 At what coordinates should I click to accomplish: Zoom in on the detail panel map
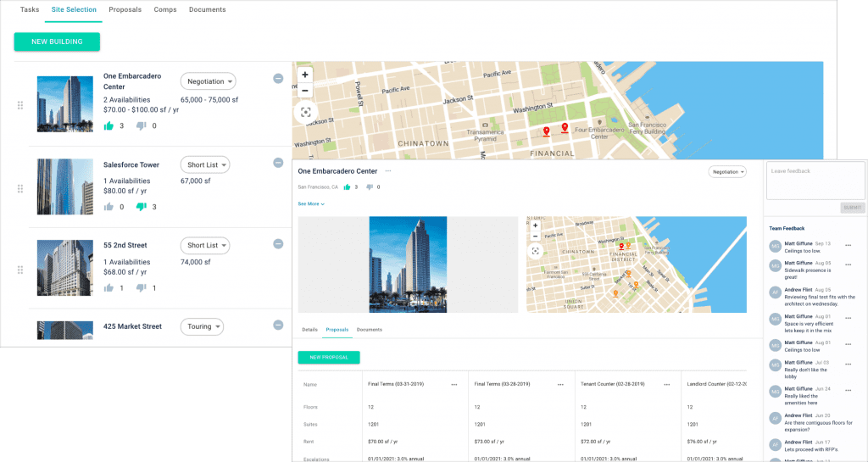(x=536, y=225)
